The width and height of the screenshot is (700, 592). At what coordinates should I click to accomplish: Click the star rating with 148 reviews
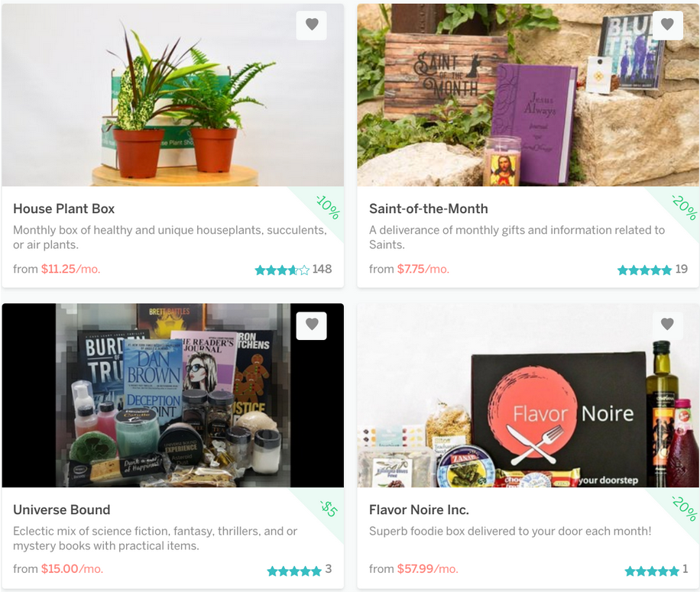click(293, 270)
